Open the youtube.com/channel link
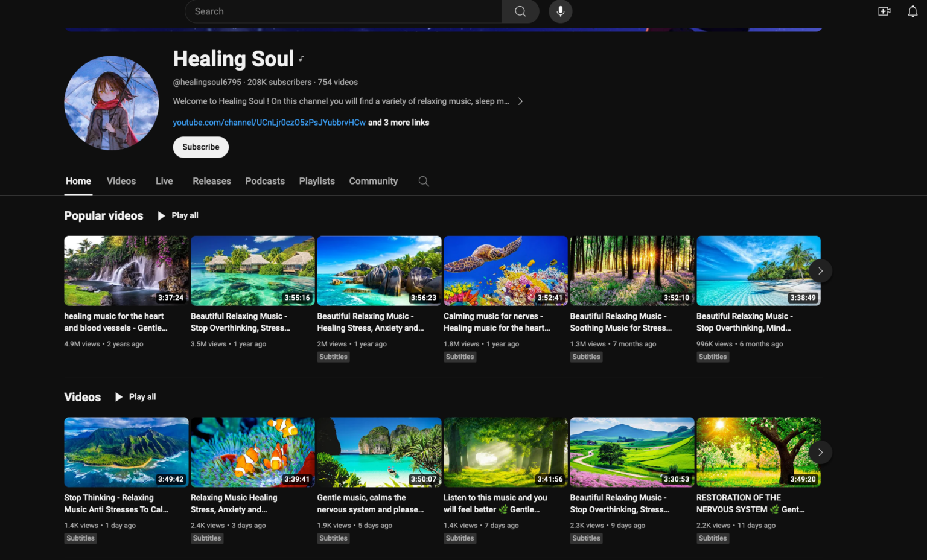Viewport: 927px width, 560px height. point(269,122)
